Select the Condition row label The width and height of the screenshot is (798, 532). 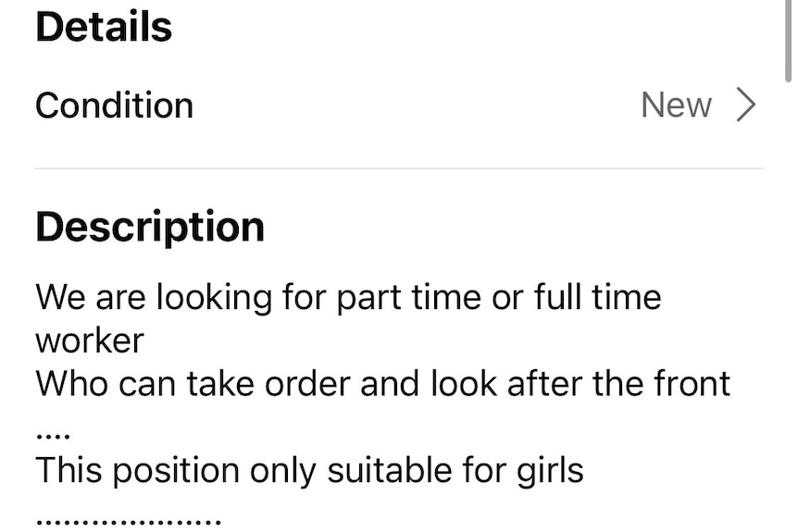point(115,105)
